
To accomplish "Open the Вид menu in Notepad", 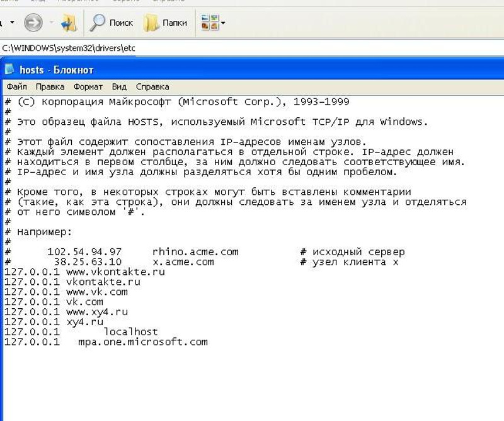I will pos(119,87).
